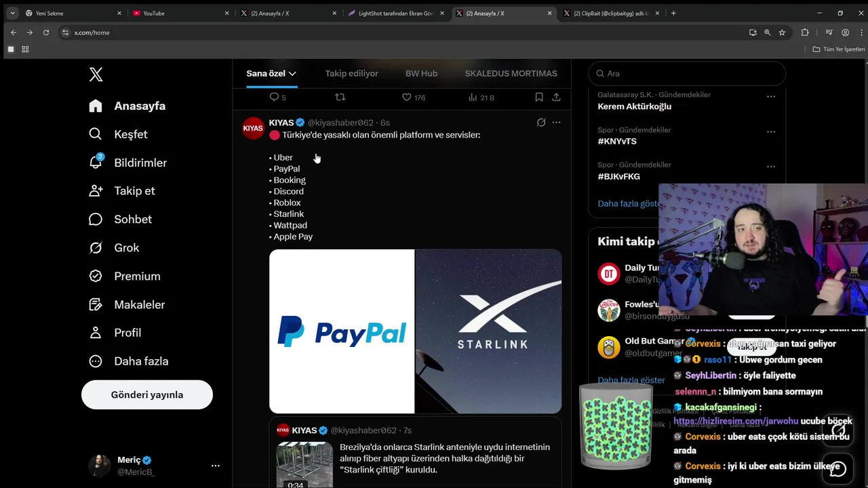Click the Ara search field
The image size is (868, 488).
coord(687,73)
